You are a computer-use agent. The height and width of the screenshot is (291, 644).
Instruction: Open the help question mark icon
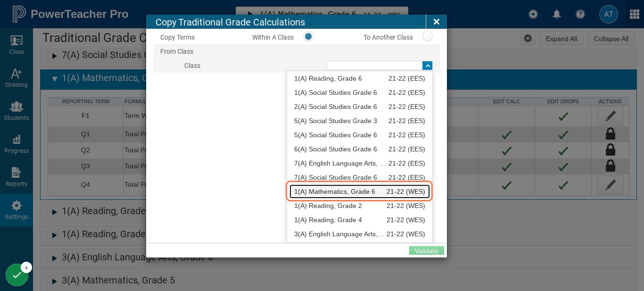580,14
